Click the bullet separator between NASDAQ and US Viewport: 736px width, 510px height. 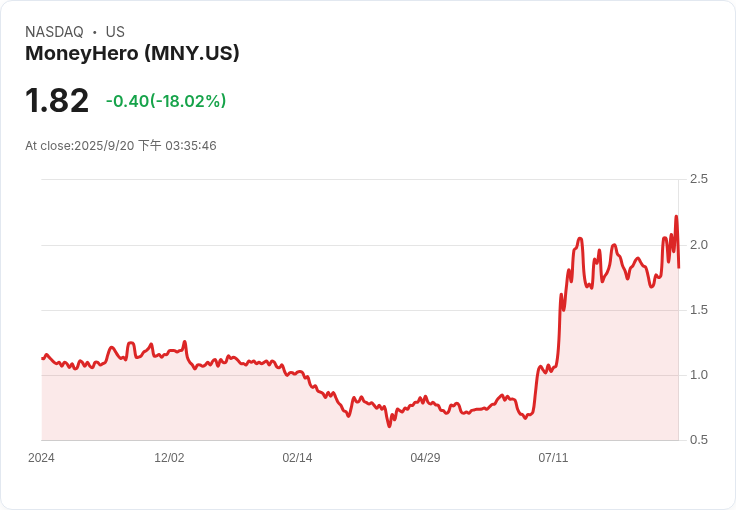tap(95, 32)
